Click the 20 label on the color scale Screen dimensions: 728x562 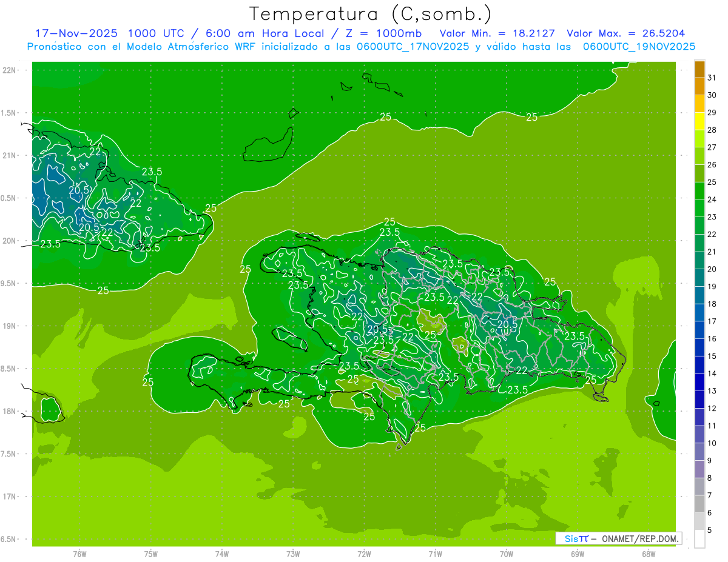click(x=712, y=269)
